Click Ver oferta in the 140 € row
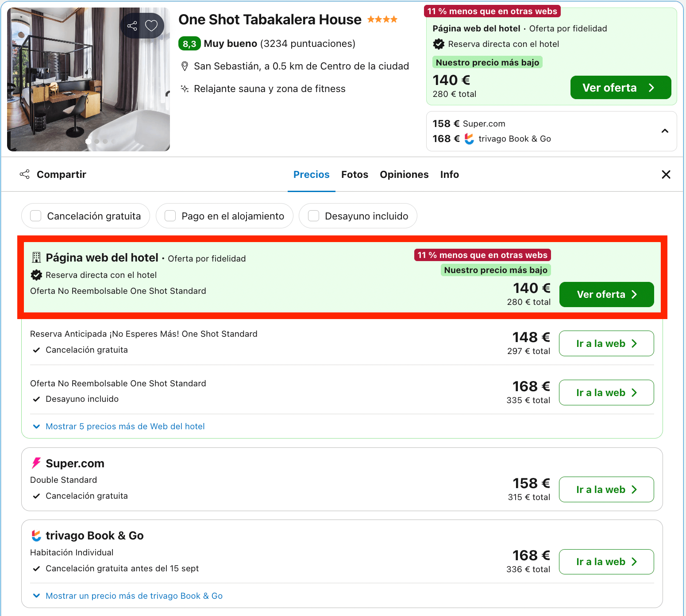The width and height of the screenshot is (686, 616). 606,294
